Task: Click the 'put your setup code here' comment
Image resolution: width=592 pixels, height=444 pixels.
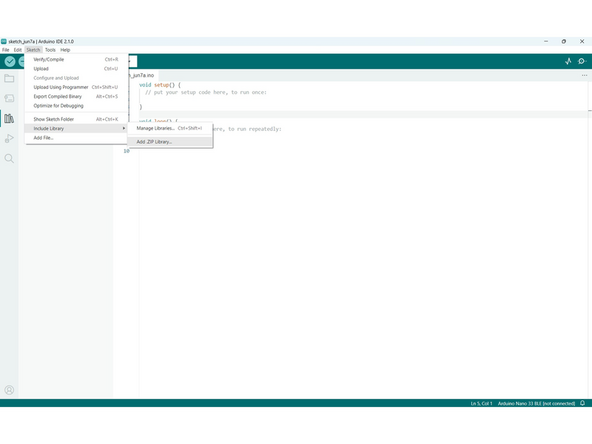Action: tap(206, 92)
